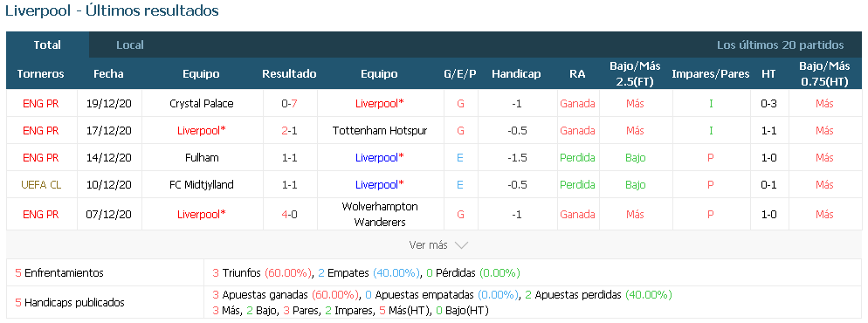The width and height of the screenshot is (868, 323).
Task: Click the 0-7 match result
Action: pyautogui.click(x=290, y=103)
